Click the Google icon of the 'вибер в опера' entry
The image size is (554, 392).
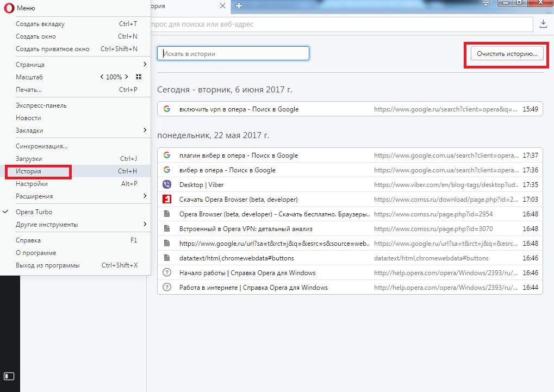[x=167, y=170]
